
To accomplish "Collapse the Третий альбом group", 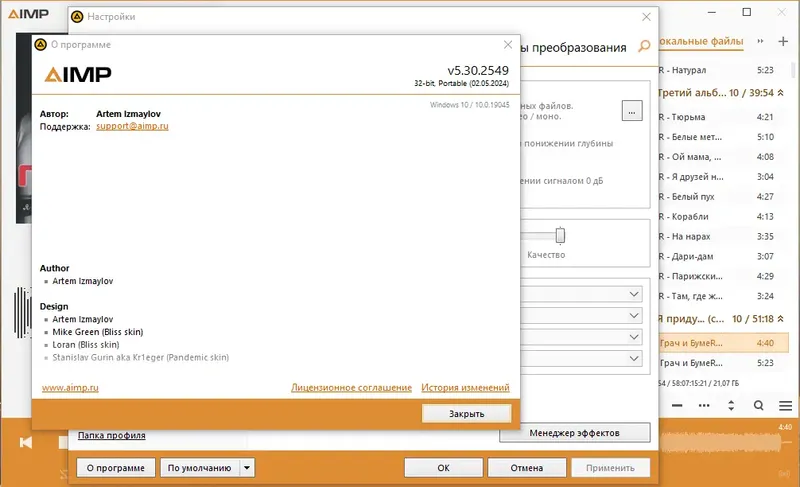I will 781,93.
